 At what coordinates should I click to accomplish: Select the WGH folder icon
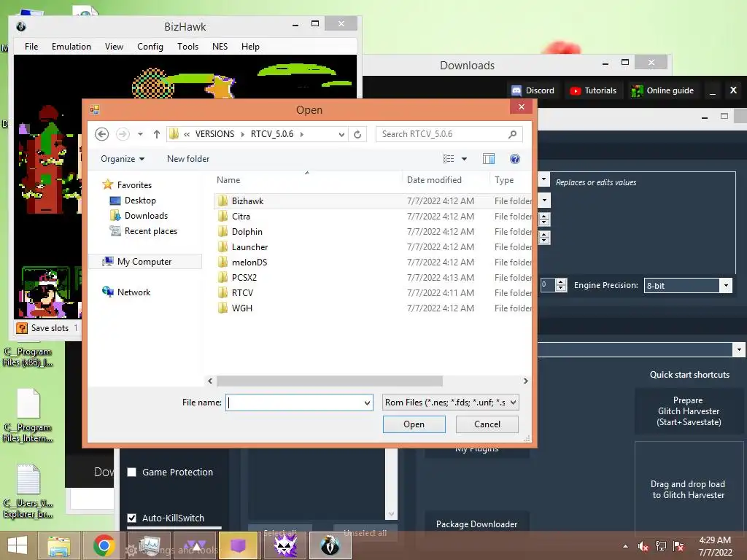222,308
